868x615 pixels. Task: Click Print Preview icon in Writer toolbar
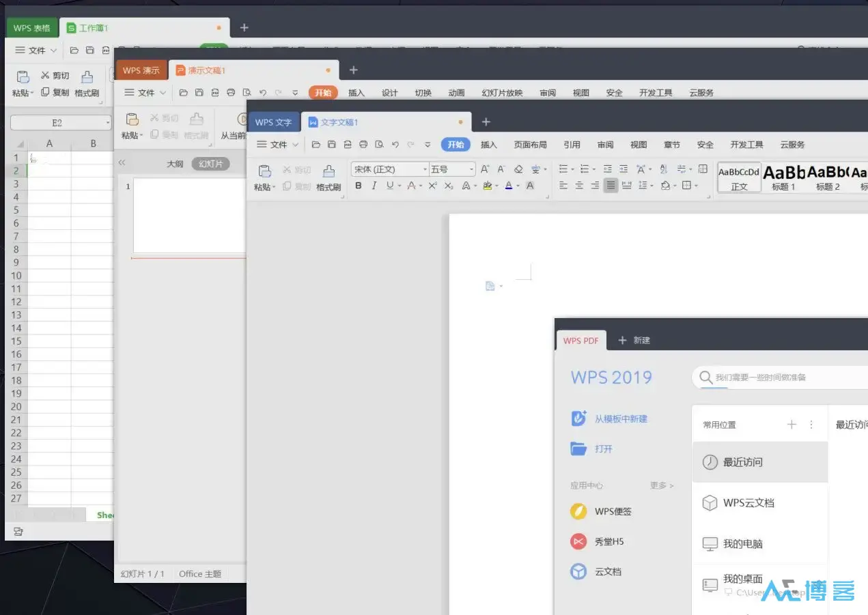click(x=379, y=145)
